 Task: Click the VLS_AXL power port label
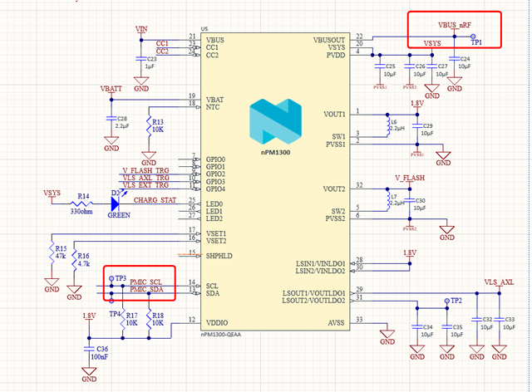[499, 282]
